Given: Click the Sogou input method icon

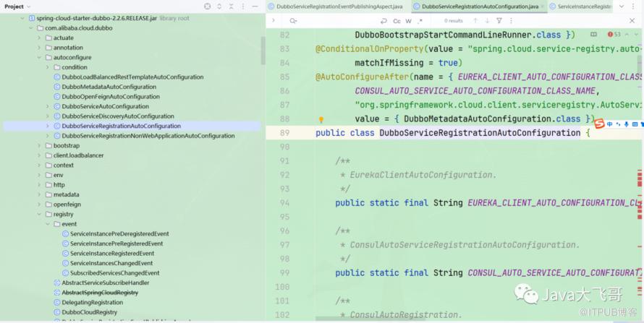Looking at the screenshot, I should point(599,124).
